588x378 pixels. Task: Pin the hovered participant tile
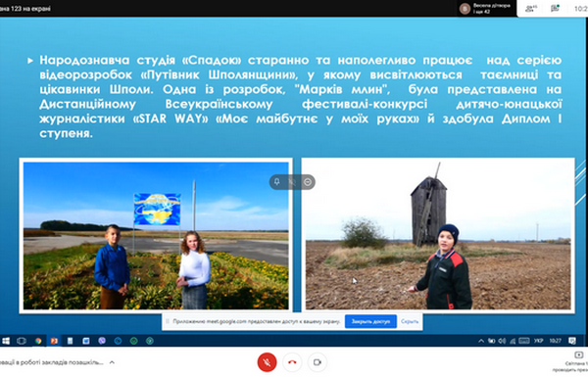point(276,182)
